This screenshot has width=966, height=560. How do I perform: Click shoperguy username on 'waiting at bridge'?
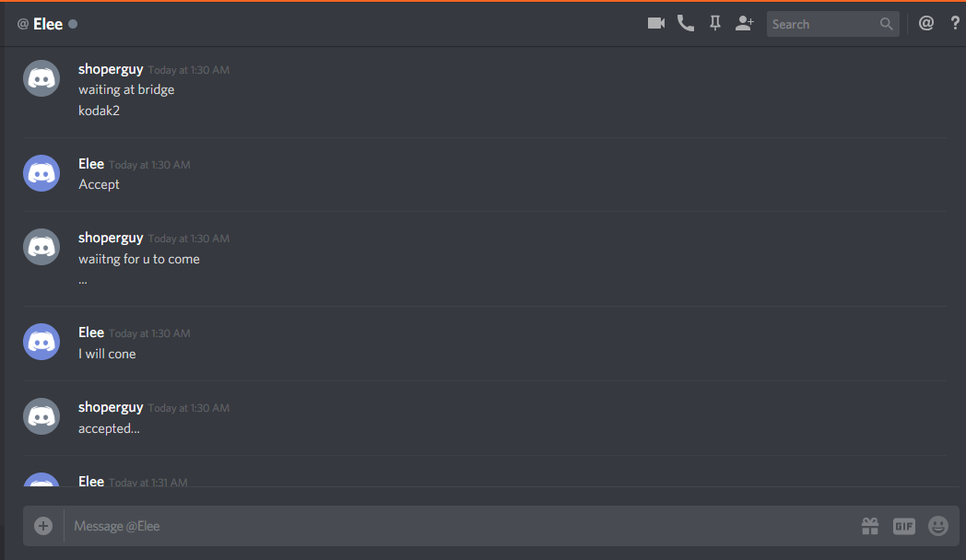(111, 69)
